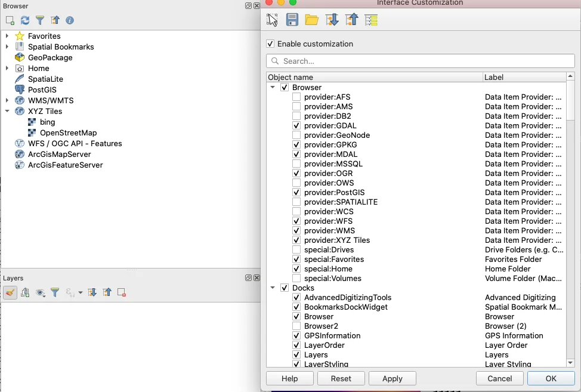Screen dimensions: 581x392
Task: Check the provider:AFS checkbox
Action: click(296, 97)
